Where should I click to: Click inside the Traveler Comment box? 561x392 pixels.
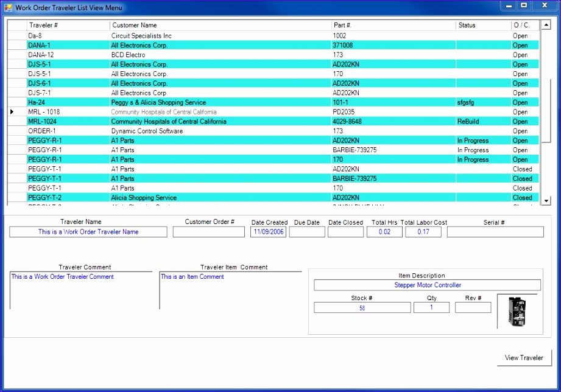pos(81,290)
